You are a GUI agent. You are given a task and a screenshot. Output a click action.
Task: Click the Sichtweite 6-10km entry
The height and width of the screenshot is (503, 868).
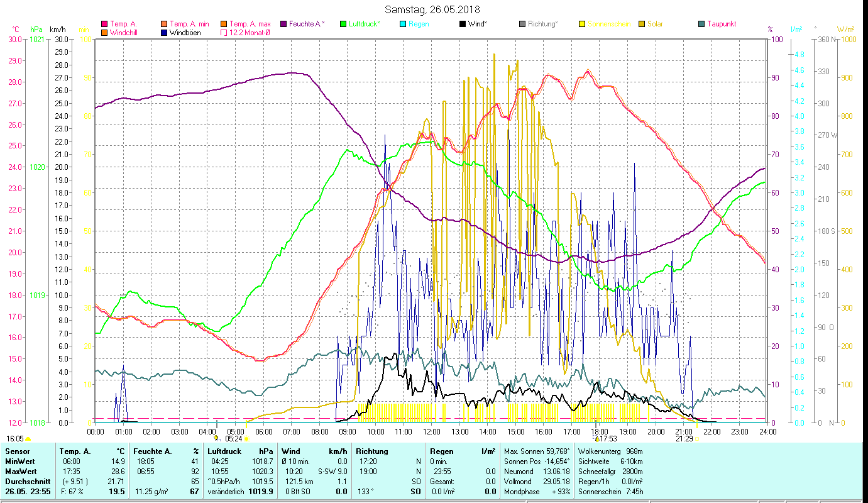tap(610, 462)
